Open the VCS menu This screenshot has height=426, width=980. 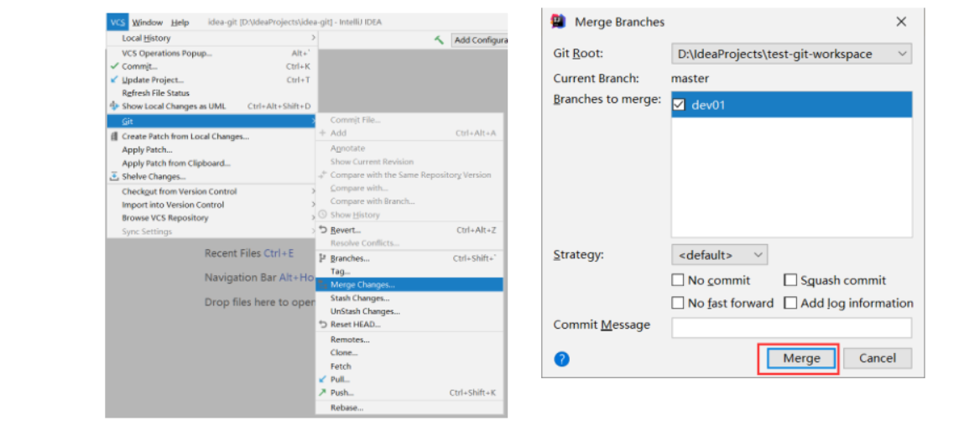click(117, 23)
